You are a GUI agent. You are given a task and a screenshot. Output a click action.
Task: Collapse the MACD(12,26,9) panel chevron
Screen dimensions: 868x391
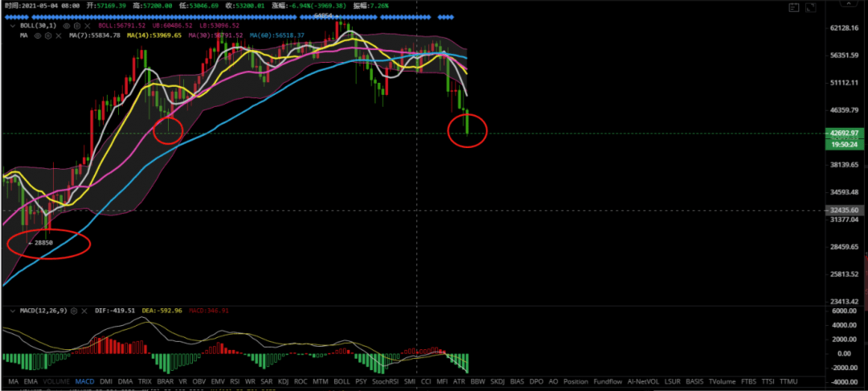13,311
